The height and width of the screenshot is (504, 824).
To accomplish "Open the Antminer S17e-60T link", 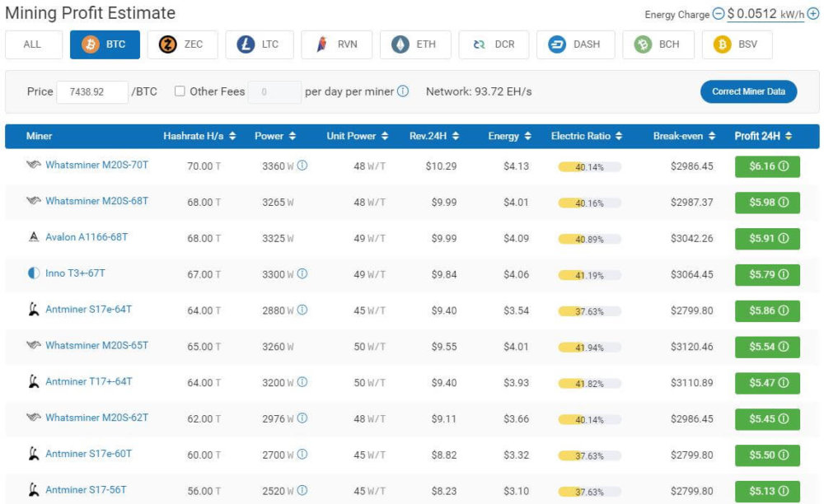I will click(88, 454).
